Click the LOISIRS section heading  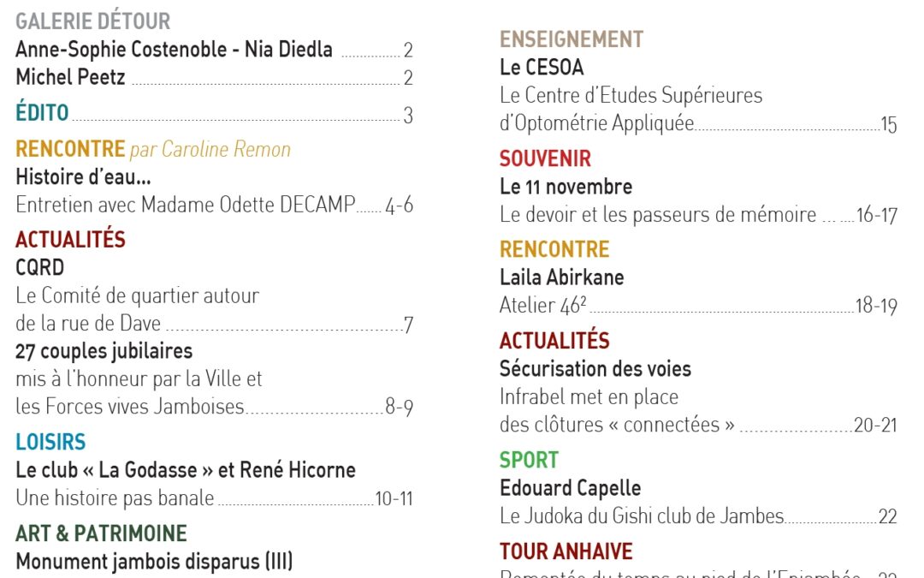pos(50,442)
